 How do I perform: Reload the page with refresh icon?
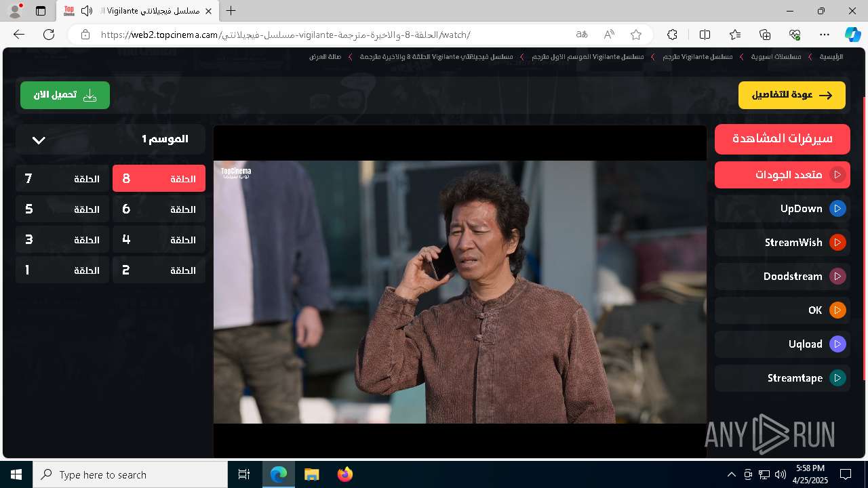coord(49,35)
